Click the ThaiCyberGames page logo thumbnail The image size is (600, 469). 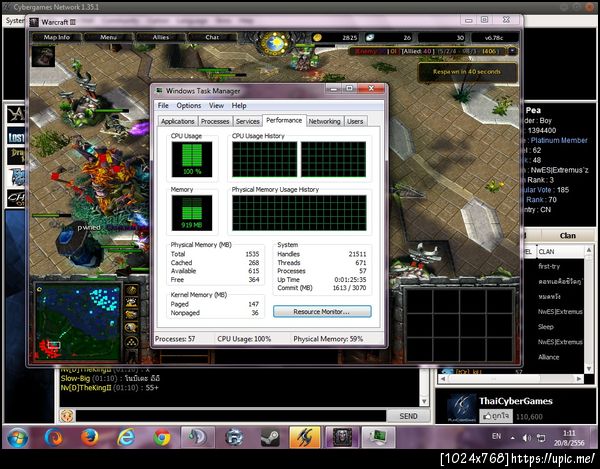[x=462, y=409]
